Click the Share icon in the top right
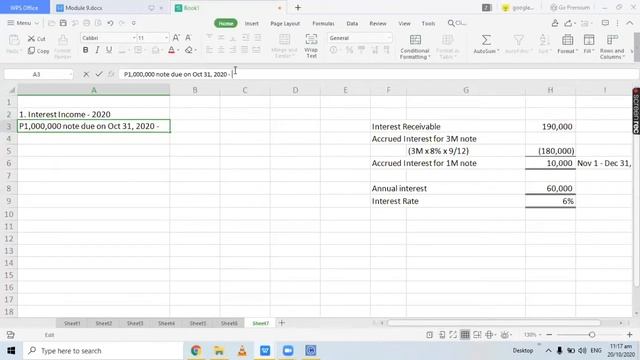 click(x=568, y=23)
